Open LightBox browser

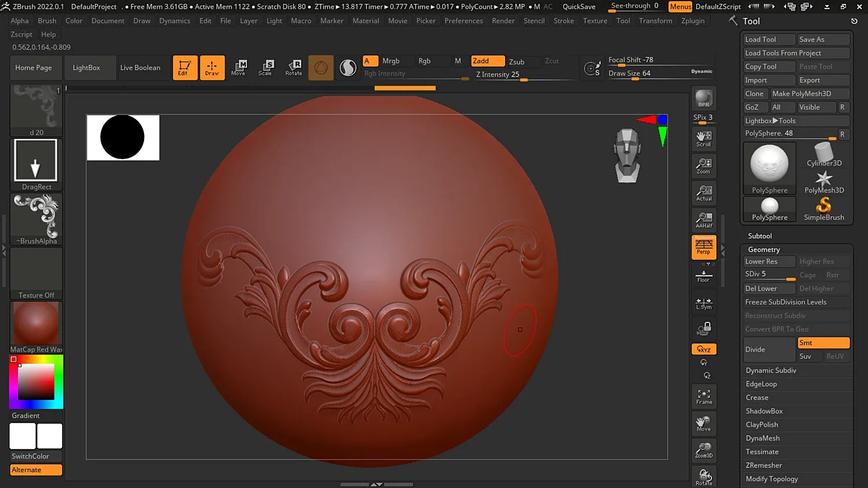click(86, 68)
